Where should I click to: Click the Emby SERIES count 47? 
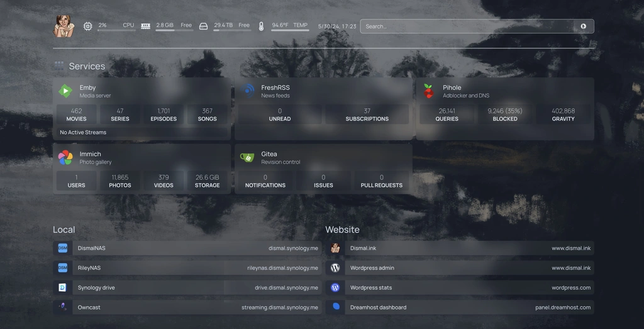[x=120, y=114]
